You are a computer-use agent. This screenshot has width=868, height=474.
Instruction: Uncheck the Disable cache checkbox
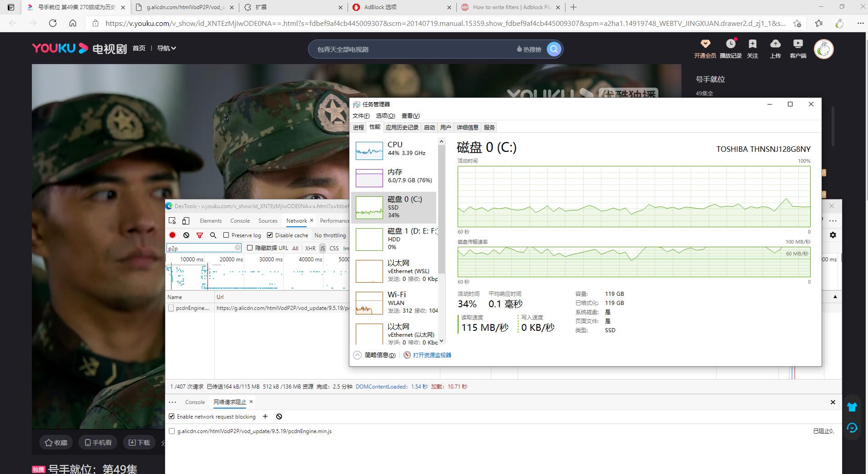tap(270, 235)
